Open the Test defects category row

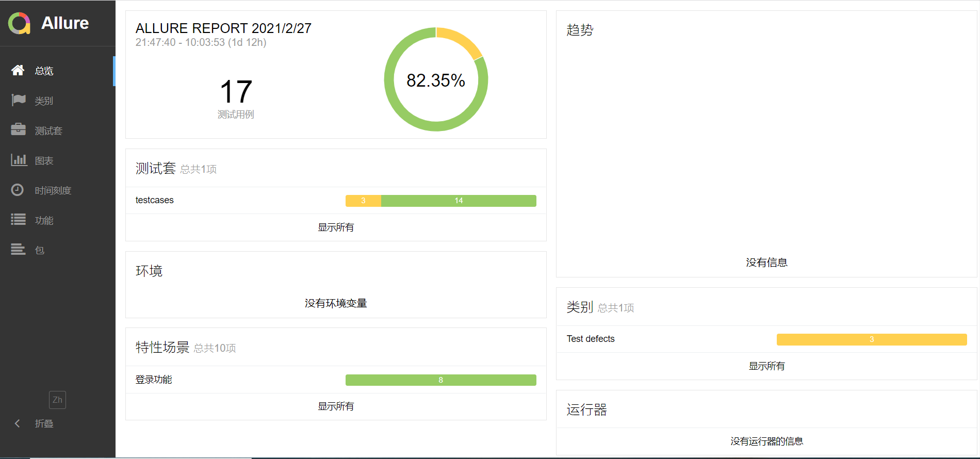click(x=766, y=339)
